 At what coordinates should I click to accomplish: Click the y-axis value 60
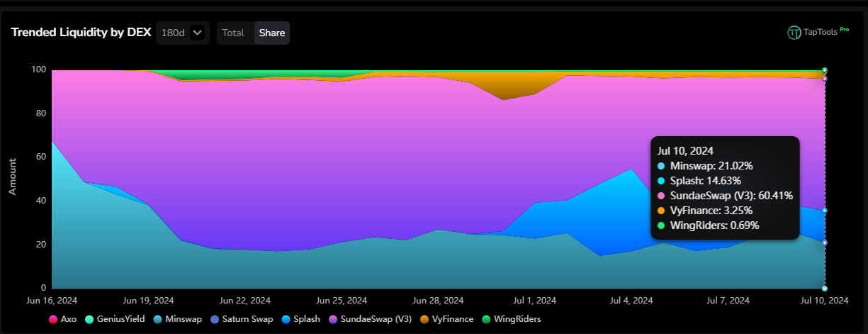(40, 157)
